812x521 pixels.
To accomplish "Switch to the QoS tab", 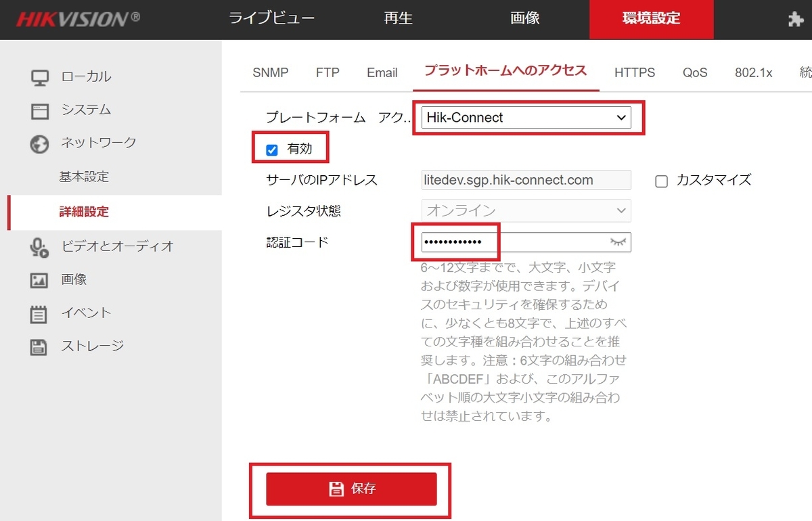I will pos(695,73).
